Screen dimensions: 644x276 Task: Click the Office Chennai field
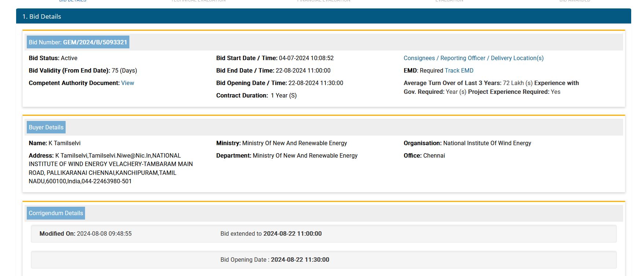pyautogui.click(x=434, y=155)
